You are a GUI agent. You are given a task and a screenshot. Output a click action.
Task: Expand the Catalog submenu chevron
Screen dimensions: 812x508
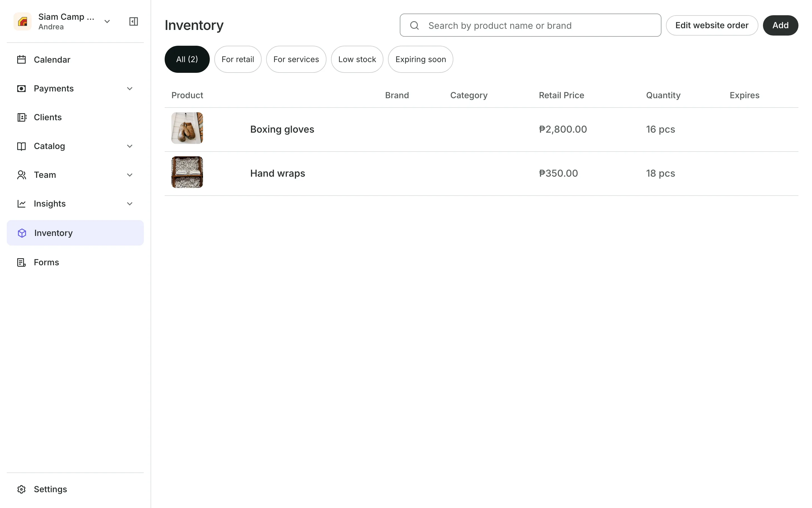[x=129, y=146]
